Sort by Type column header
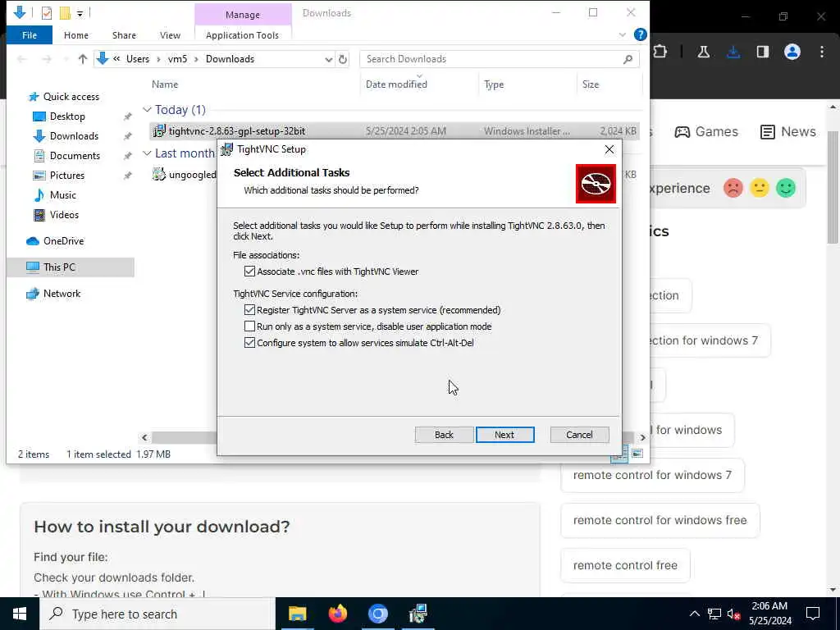This screenshot has width=840, height=630. coord(494,84)
